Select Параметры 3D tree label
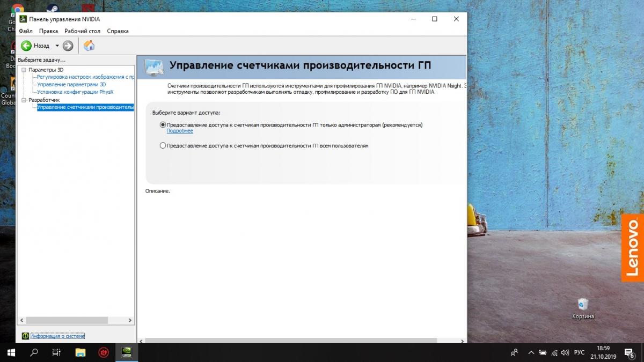 coord(46,70)
